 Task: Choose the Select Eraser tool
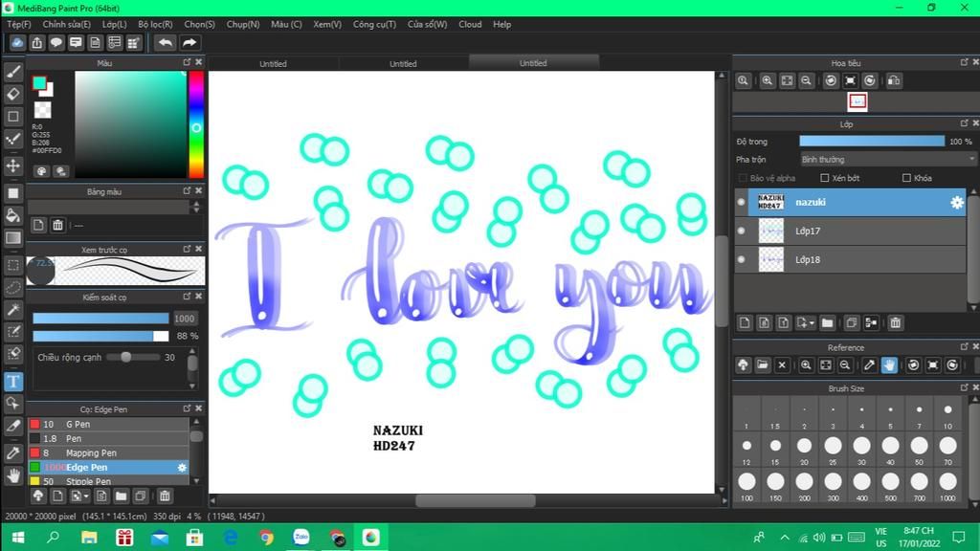[13, 354]
